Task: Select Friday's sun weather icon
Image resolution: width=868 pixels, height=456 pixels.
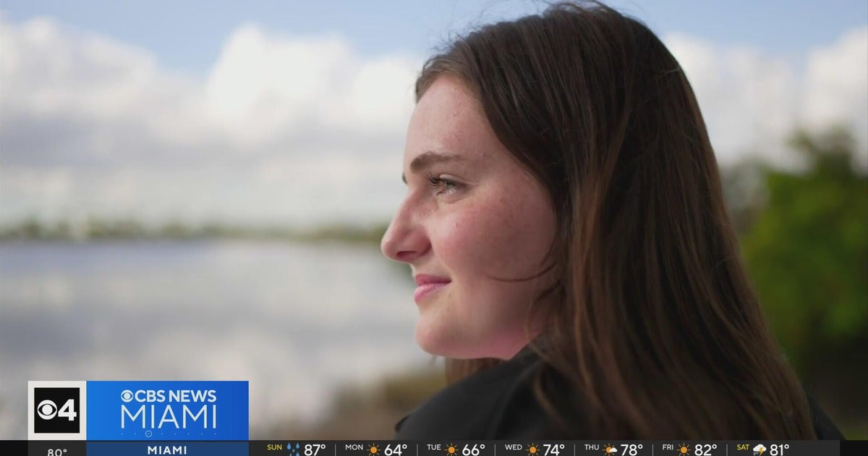Action: click(x=684, y=449)
